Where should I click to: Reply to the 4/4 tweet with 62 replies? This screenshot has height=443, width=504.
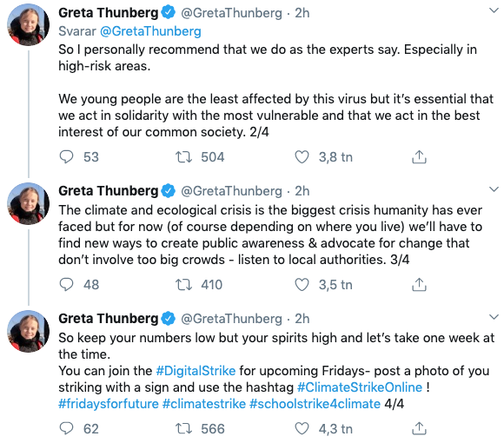point(67,428)
